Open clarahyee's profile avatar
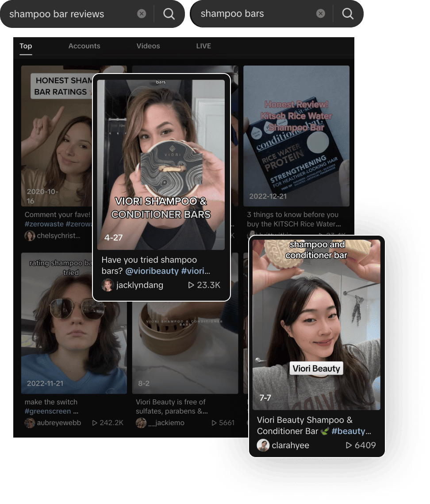The height and width of the screenshot is (504, 430). 263,445
